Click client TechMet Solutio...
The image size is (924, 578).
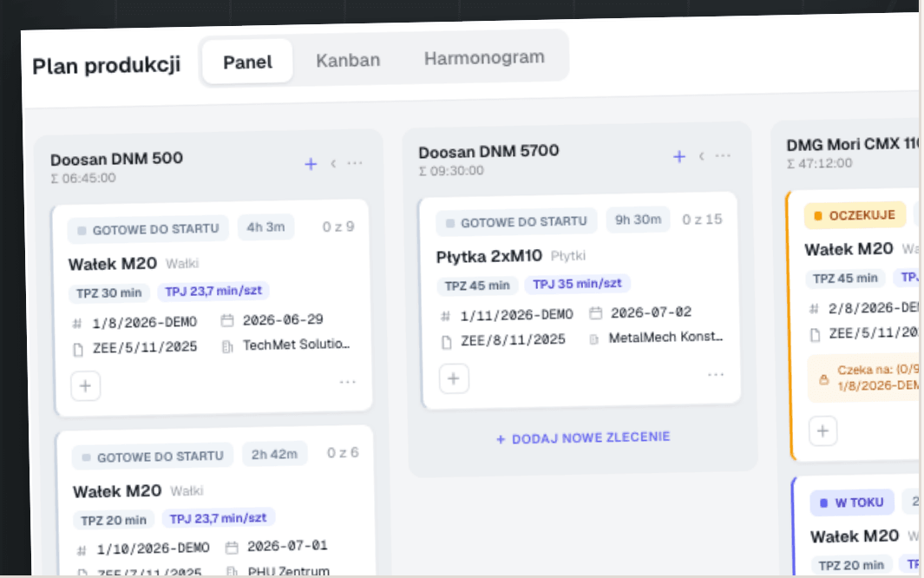pos(297,345)
